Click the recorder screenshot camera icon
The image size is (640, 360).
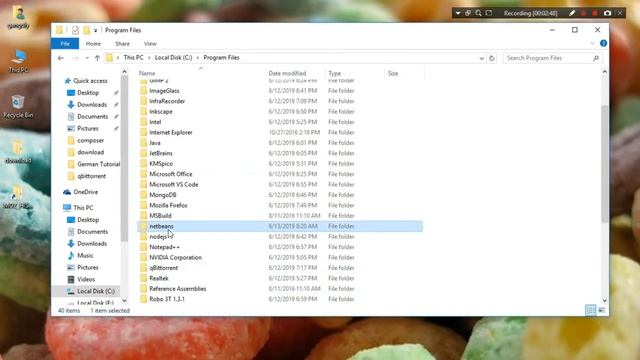click(607, 13)
